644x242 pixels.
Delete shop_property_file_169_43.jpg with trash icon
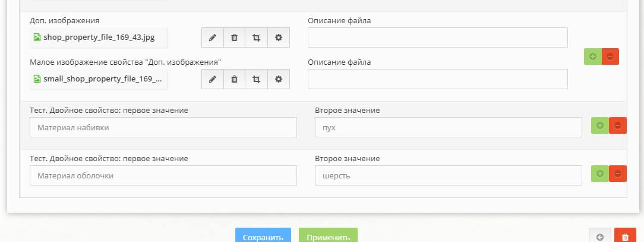234,37
